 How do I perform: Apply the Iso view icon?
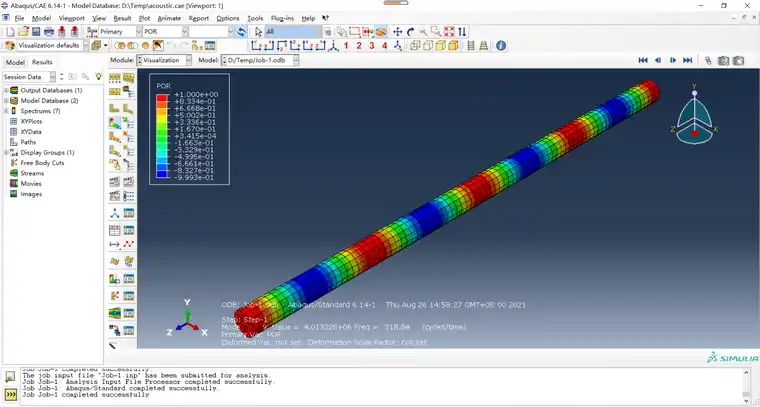(x=334, y=46)
